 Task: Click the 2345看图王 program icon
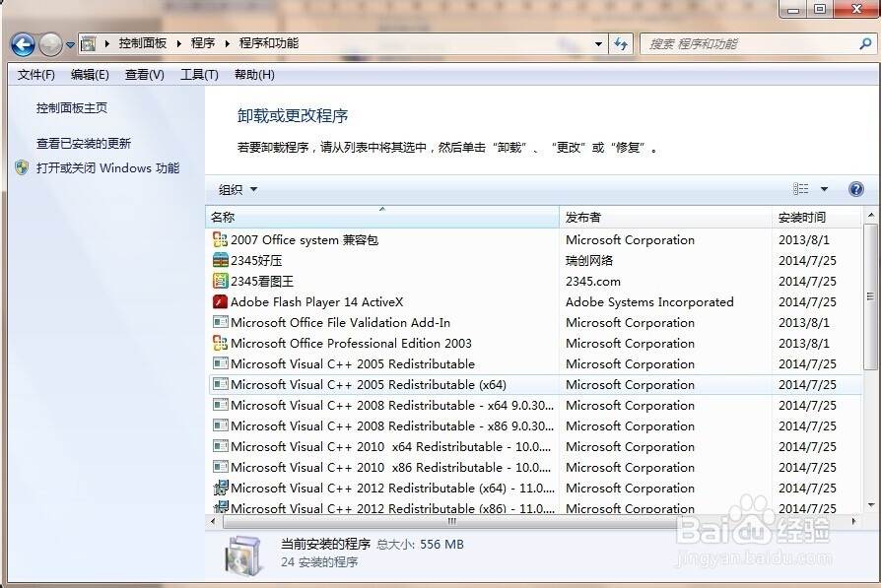pyautogui.click(x=221, y=281)
